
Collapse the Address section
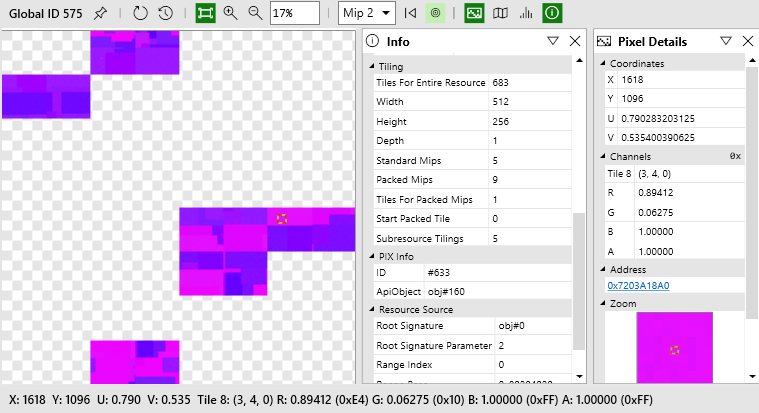pos(603,269)
